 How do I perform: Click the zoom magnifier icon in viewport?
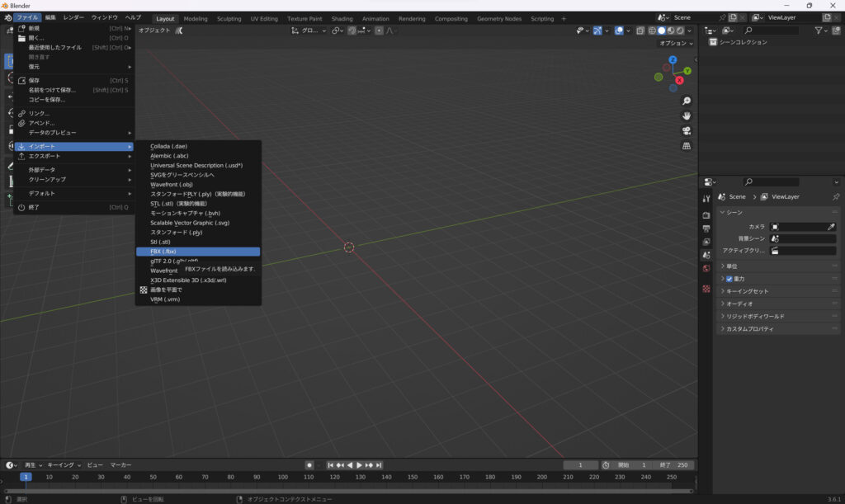tap(686, 101)
